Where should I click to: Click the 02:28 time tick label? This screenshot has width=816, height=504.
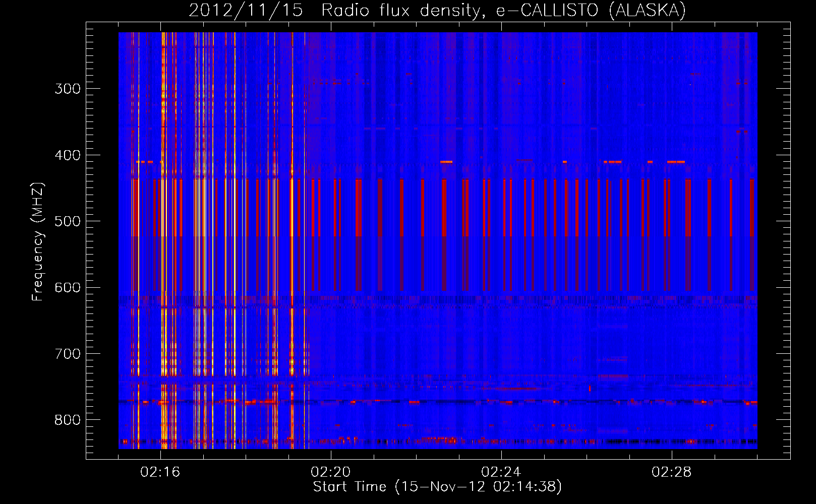point(671,472)
